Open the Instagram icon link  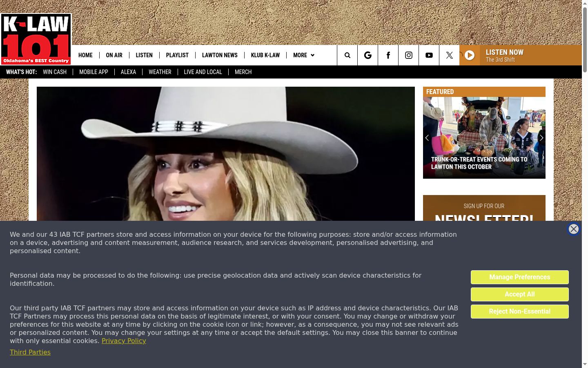coord(409,55)
